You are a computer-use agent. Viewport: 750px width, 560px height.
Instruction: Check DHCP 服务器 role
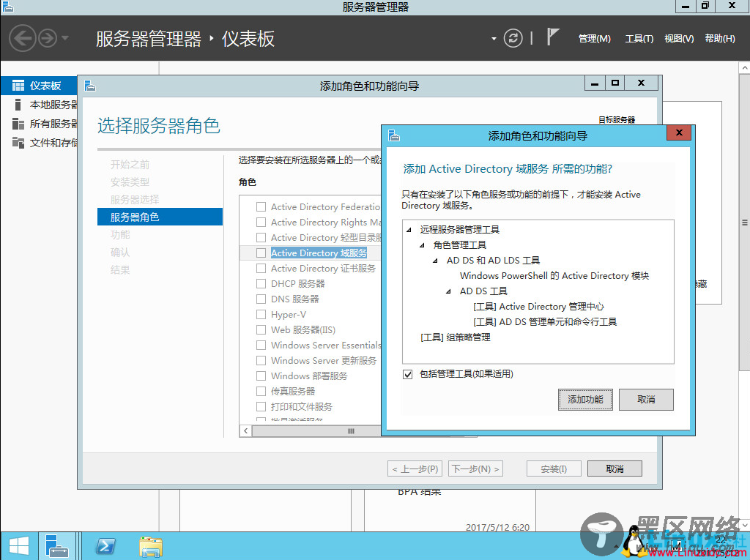coord(261,283)
